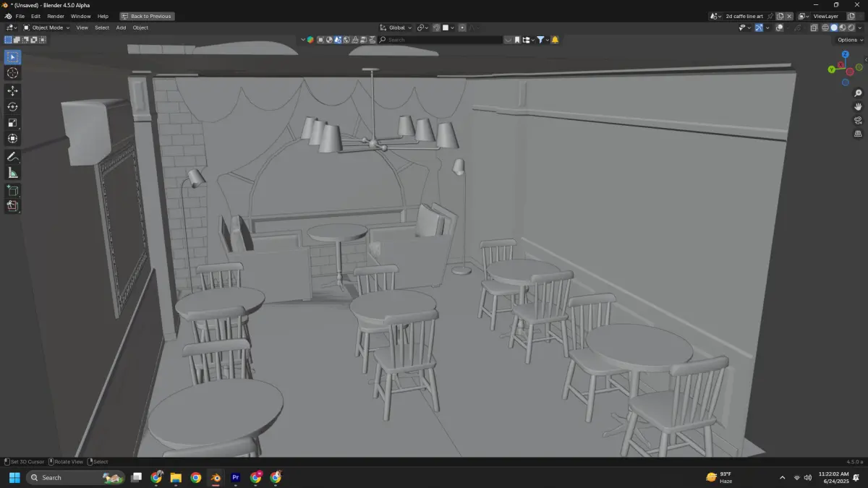868x488 pixels.
Task: Open the viewport Select menu
Action: click(x=102, y=27)
